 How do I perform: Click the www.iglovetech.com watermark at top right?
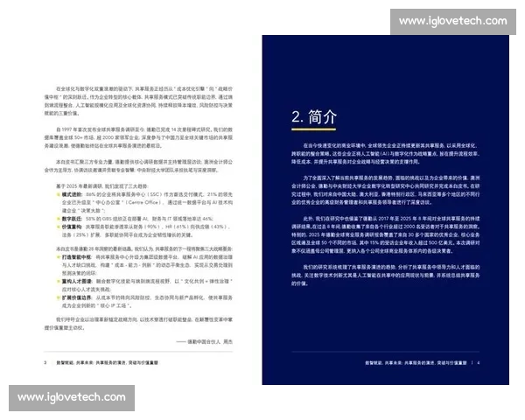453,20
